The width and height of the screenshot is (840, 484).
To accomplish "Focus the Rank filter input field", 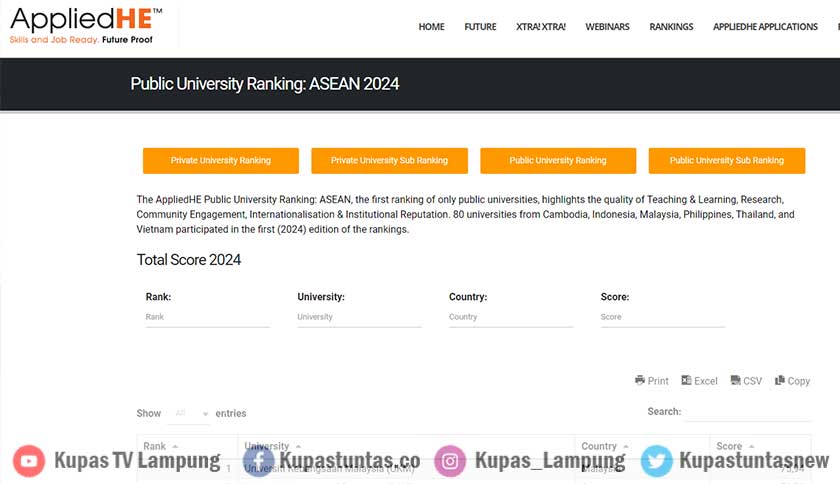I will tap(207, 317).
